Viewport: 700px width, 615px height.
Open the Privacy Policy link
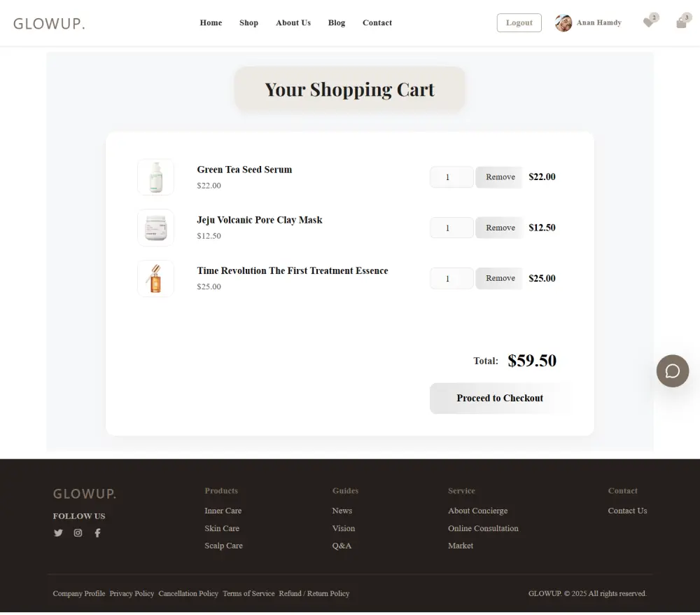tap(132, 593)
